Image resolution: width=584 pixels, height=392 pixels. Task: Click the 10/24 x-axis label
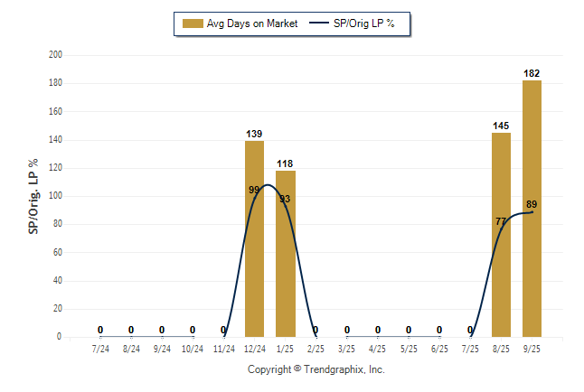193,349
